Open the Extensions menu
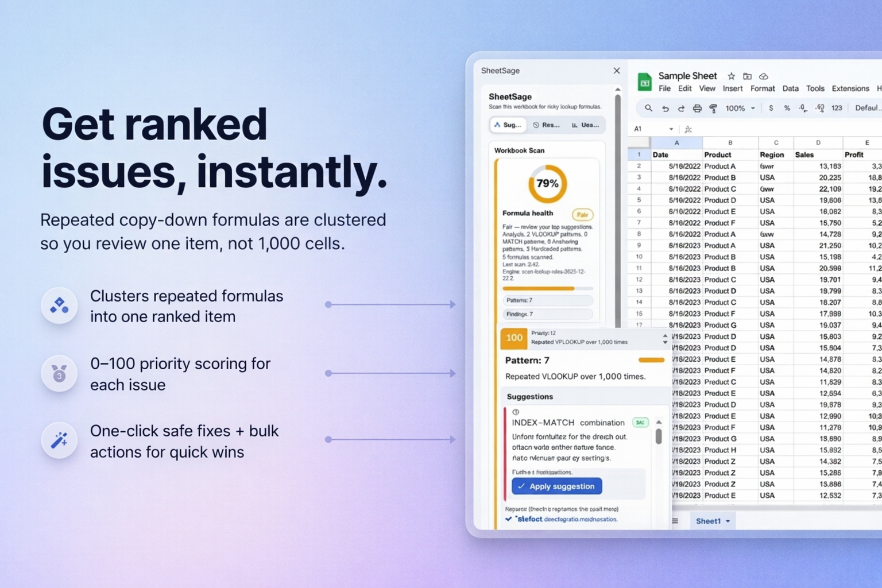The height and width of the screenshot is (588, 882). tap(850, 88)
